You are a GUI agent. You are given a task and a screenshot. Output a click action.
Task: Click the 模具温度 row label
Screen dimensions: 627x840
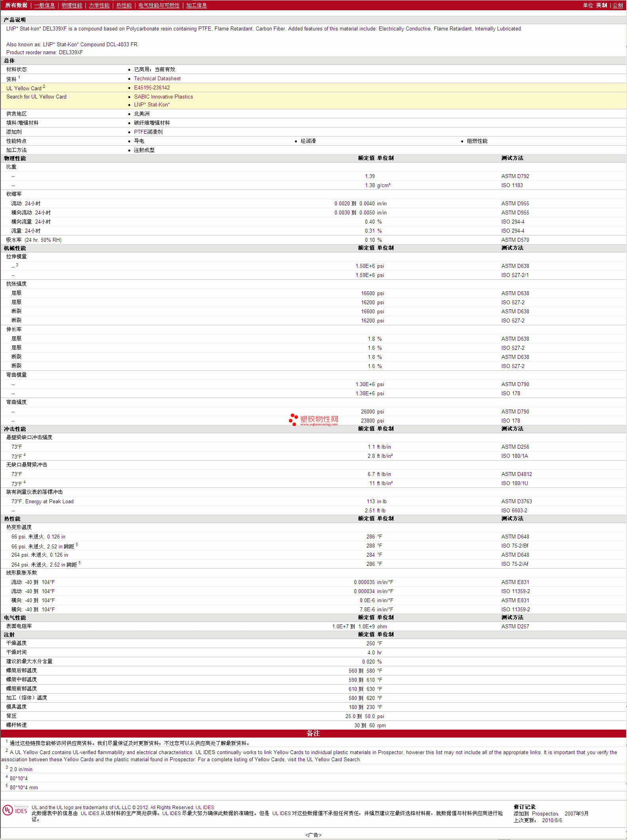click(16, 707)
